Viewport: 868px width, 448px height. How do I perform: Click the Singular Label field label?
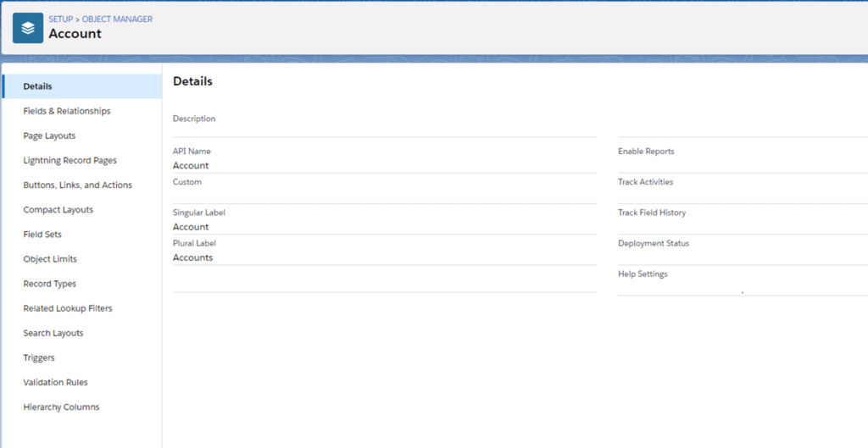tap(198, 213)
